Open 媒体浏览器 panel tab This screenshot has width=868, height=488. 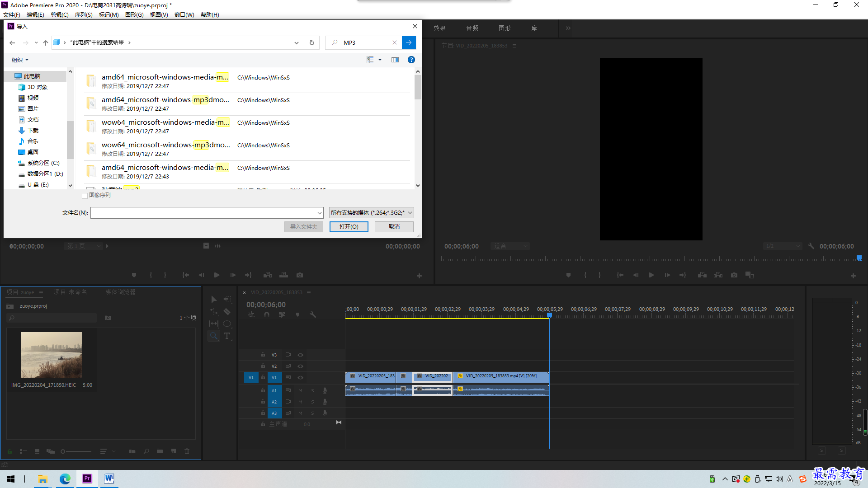coord(120,292)
